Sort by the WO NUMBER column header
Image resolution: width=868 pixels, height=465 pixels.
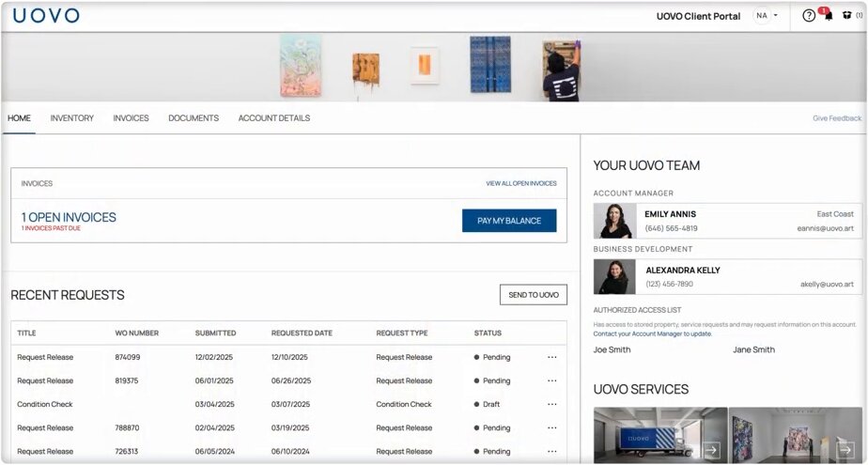click(x=137, y=333)
